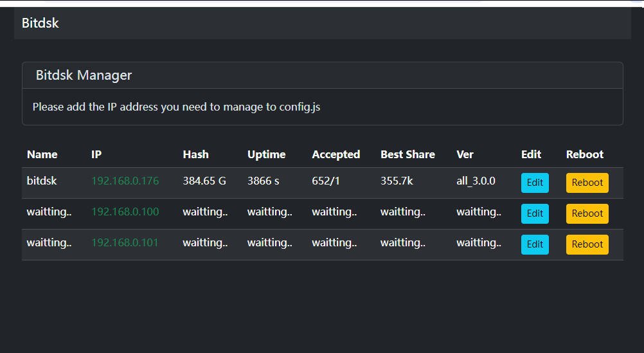Screen dimensions: 644x353
Task: Click the 'Please add the IP address' notice text
Action: coord(176,107)
